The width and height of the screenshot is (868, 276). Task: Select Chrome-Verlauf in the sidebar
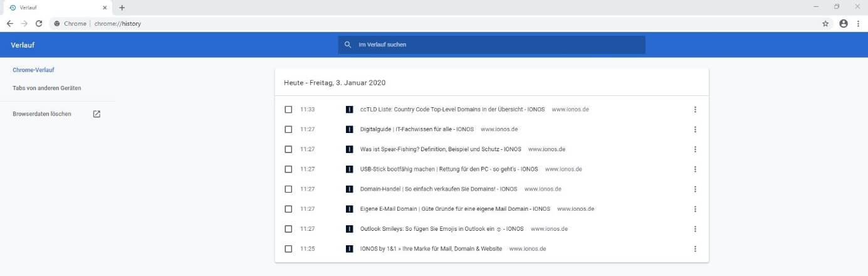[x=33, y=70]
